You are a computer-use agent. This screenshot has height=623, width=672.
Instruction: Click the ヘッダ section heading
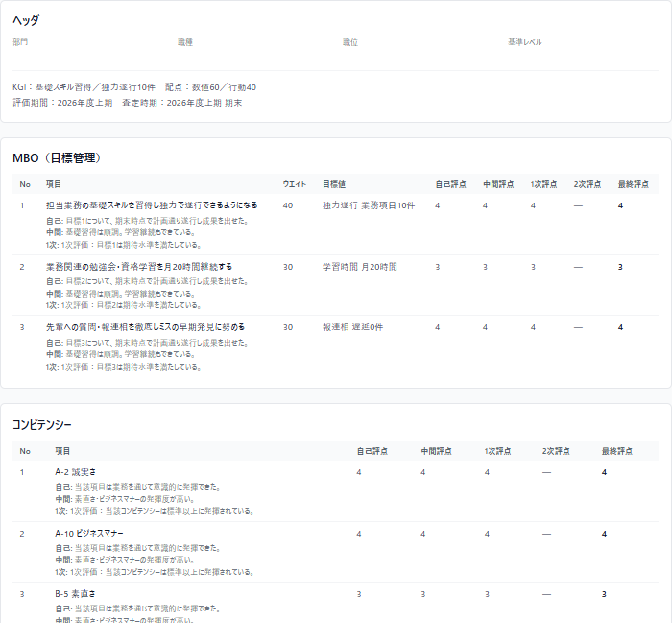point(26,20)
